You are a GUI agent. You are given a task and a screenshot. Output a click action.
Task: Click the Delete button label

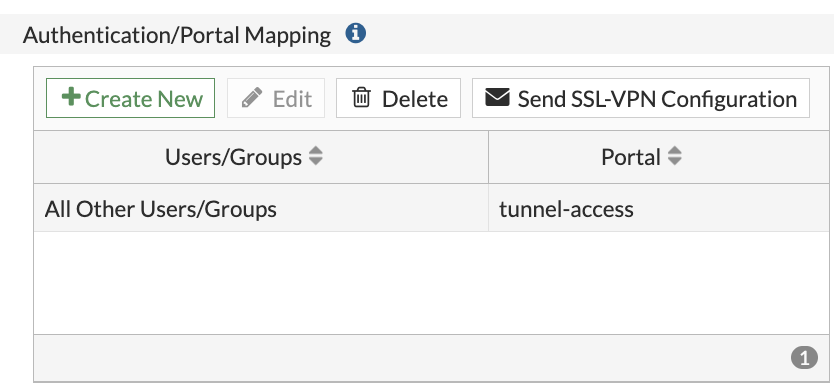415,99
